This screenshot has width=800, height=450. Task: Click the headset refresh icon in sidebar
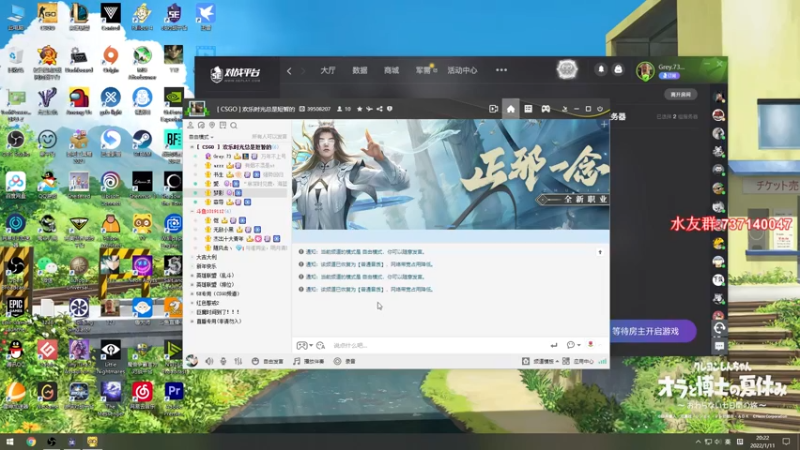pos(719,328)
